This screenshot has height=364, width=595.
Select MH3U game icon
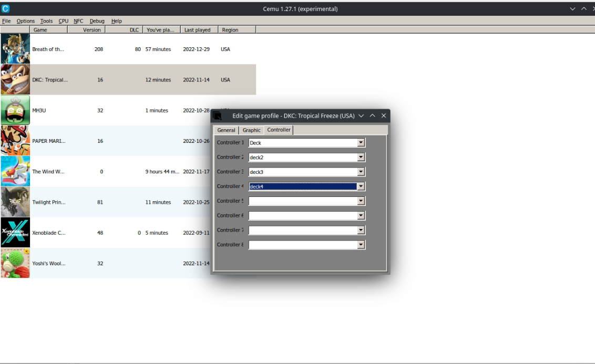15,110
